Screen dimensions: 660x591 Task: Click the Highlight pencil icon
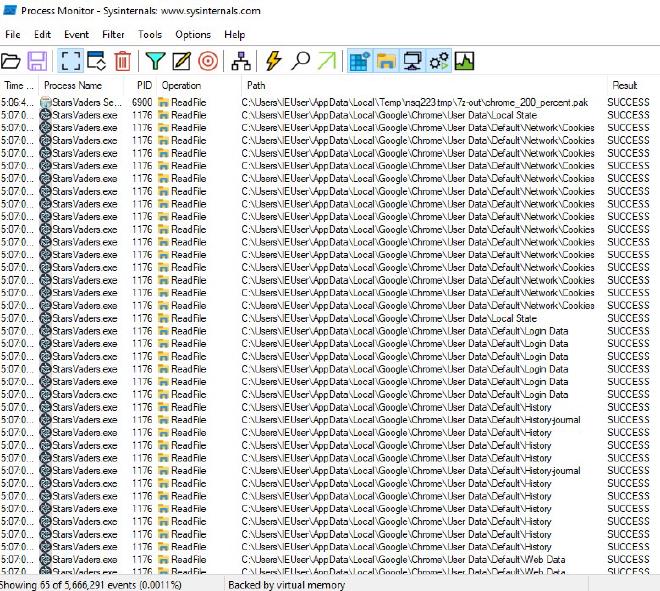(181, 62)
